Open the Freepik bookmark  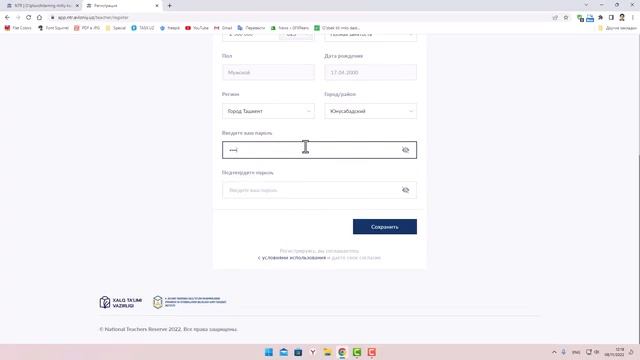[169, 28]
